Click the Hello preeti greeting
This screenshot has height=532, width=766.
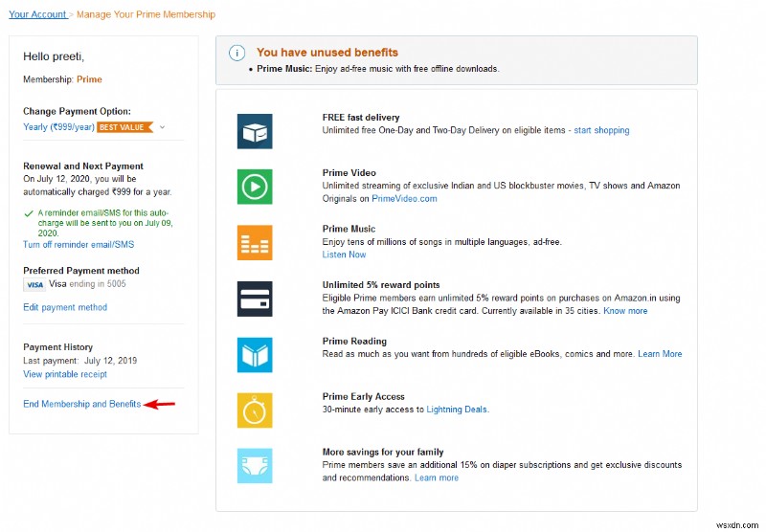tap(54, 56)
